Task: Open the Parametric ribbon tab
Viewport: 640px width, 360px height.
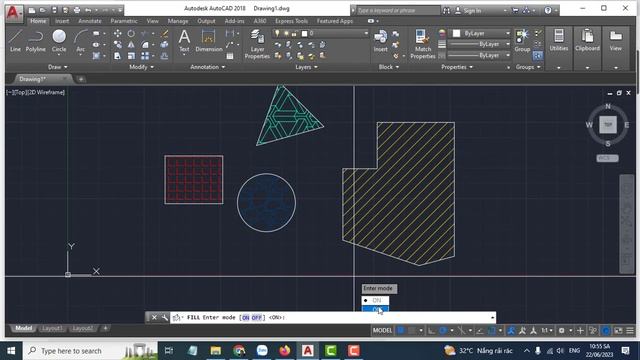Action: point(124,21)
